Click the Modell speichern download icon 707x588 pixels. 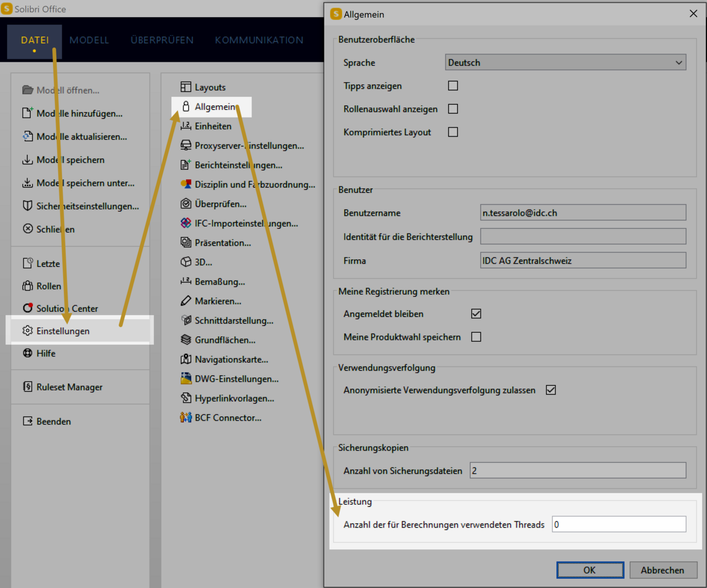tap(28, 159)
